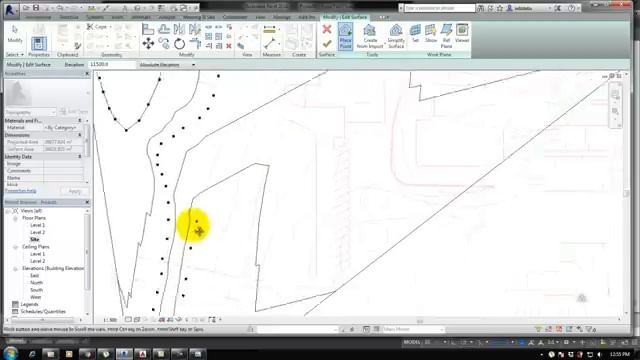Open the Windows Start button
The image size is (640, 360).
click(11, 353)
